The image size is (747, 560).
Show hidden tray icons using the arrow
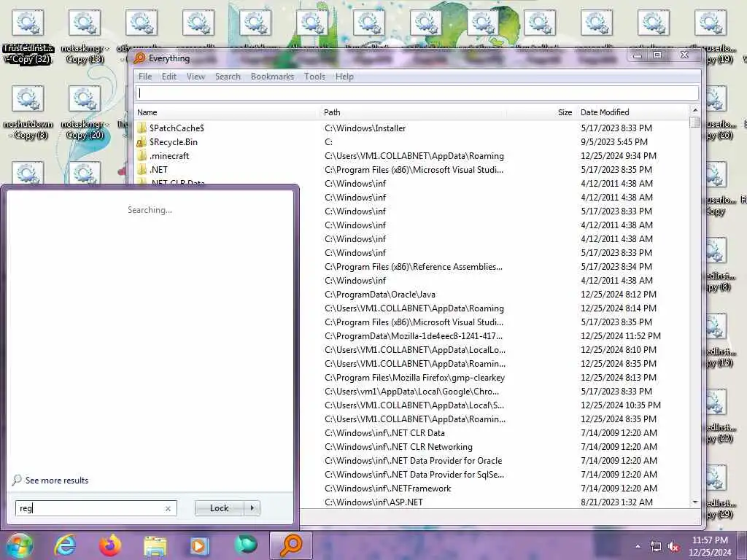click(x=638, y=546)
